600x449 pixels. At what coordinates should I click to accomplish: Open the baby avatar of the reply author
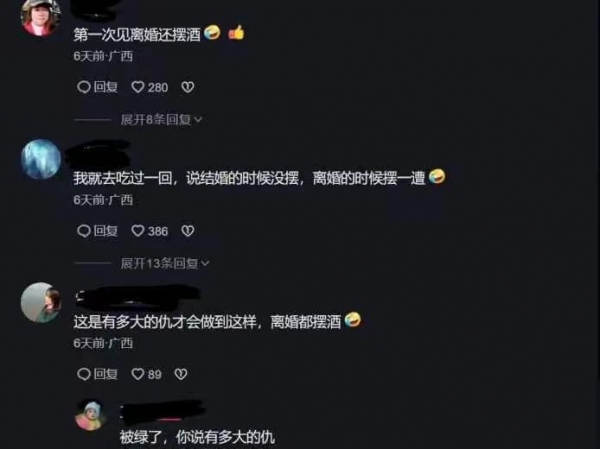pyautogui.click(x=91, y=415)
